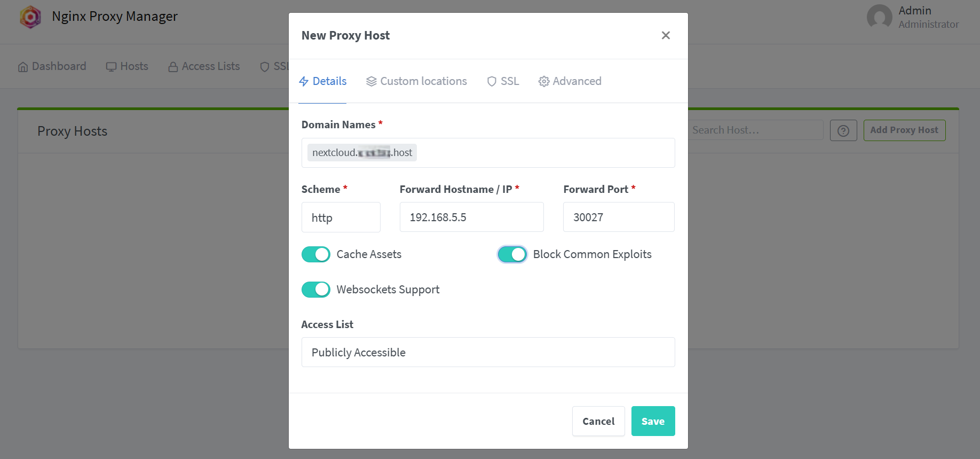Viewport: 980px width, 459px height.
Task: Click the Hosts monitor icon in navigation
Action: [112, 66]
